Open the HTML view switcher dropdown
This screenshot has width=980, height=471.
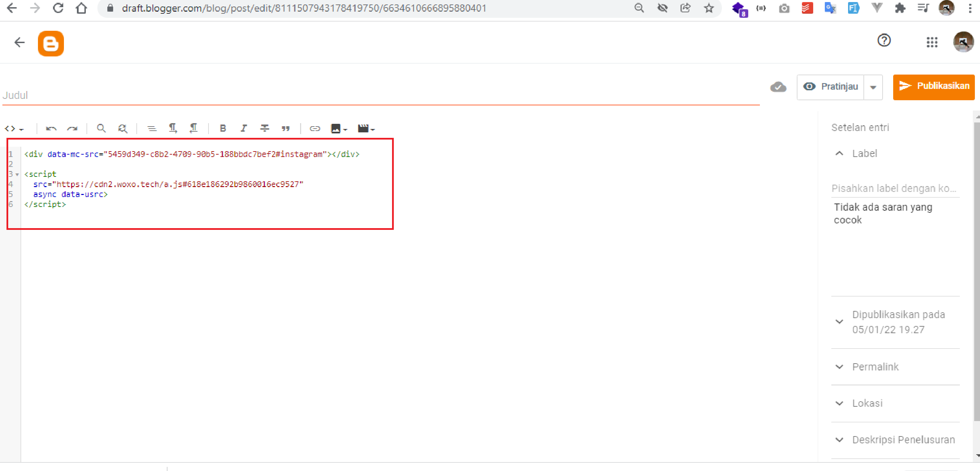click(x=14, y=129)
